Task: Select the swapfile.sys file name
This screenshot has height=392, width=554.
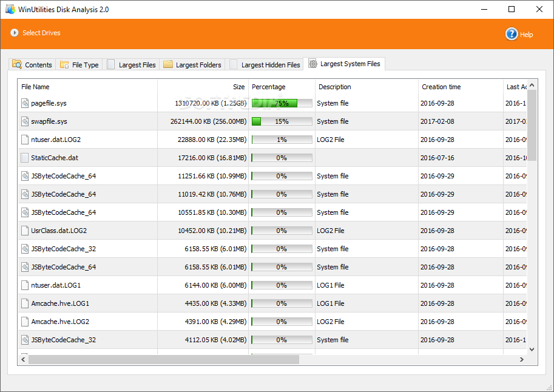Action: click(x=49, y=121)
